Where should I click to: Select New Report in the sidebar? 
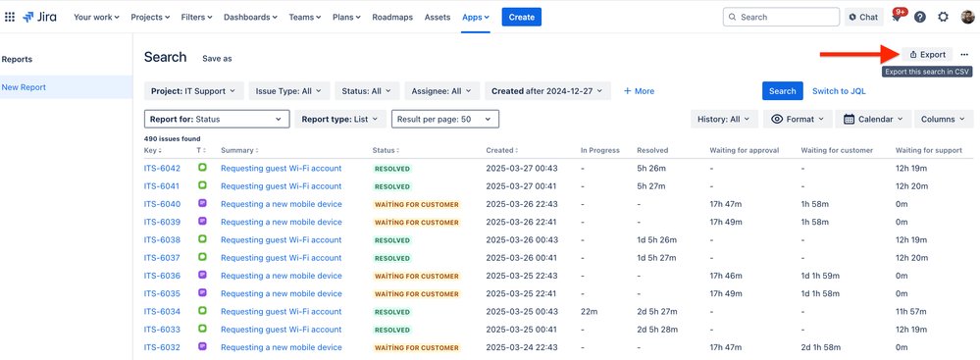[x=67, y=87]
